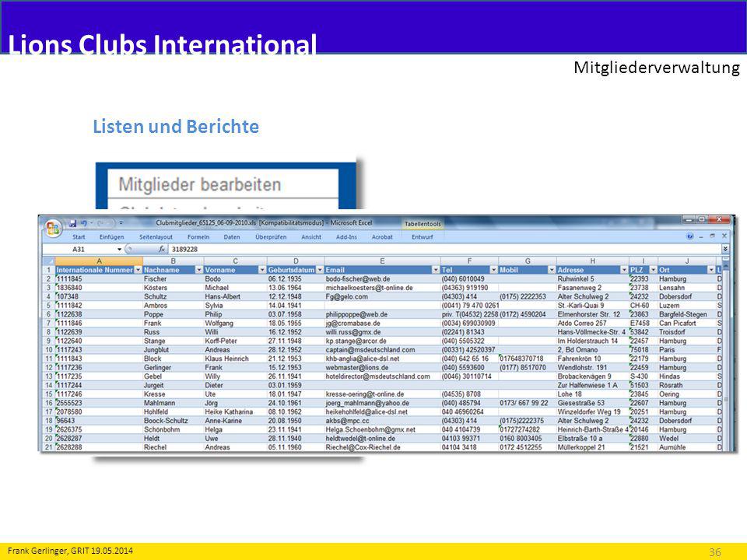This screenshot has width=747, height=560.
Task: Expand the Tel column filter arrow
Action: (x=494, y=270)
